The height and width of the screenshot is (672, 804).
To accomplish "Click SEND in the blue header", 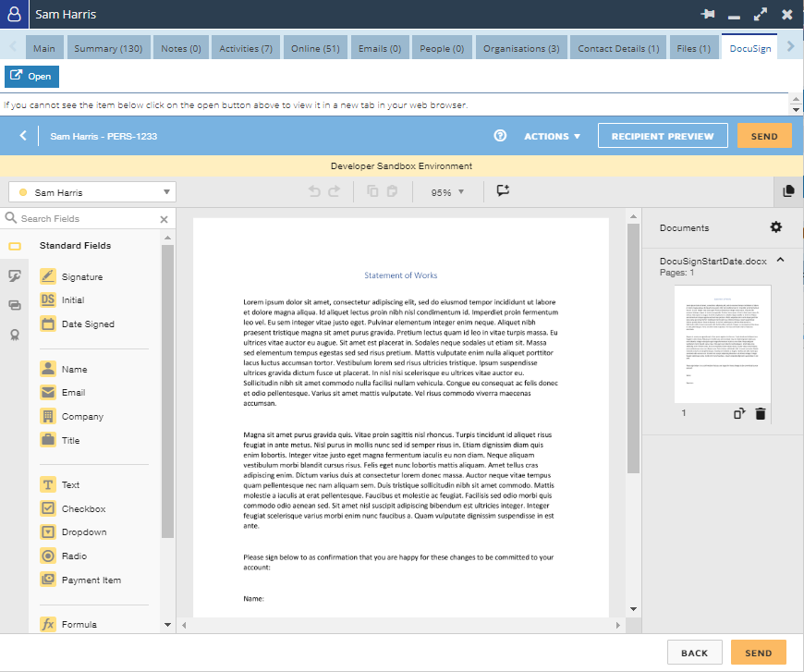I will point(764,136).
